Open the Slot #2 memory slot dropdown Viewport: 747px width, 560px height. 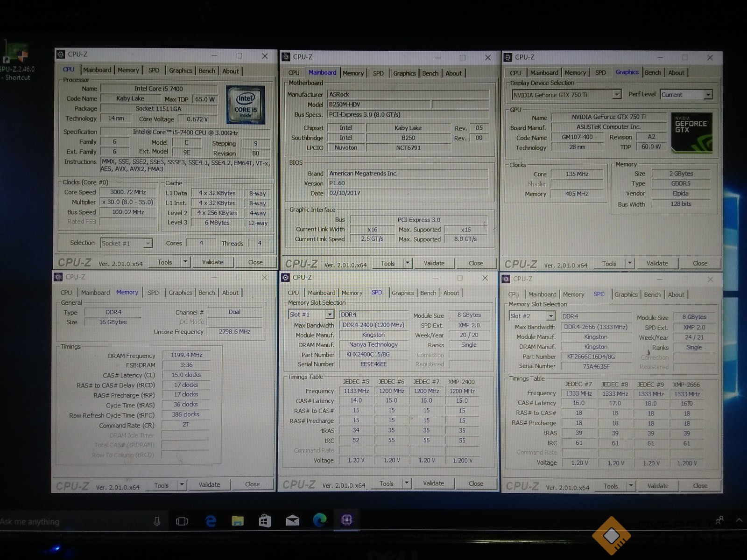coord(551,316)
